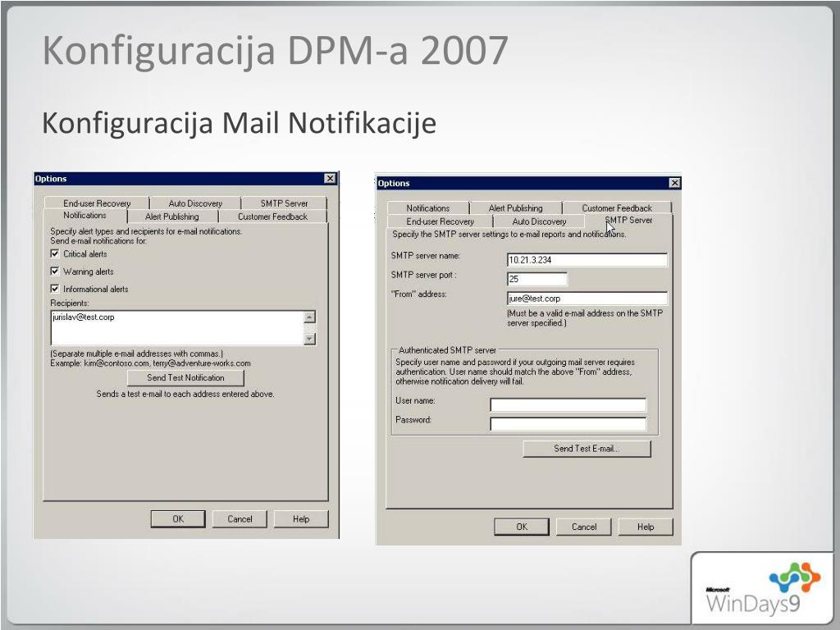The height and width of the screenshot is (630, 840).
Task: Click "Konfiguracija Mail Notifikacije" subtitle
Action: coord(239,123)
